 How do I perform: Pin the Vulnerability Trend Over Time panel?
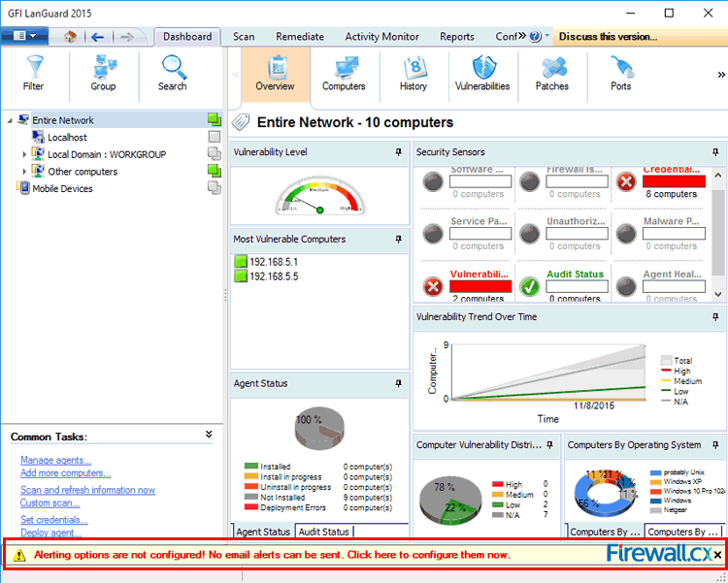(x=715, y=316)
